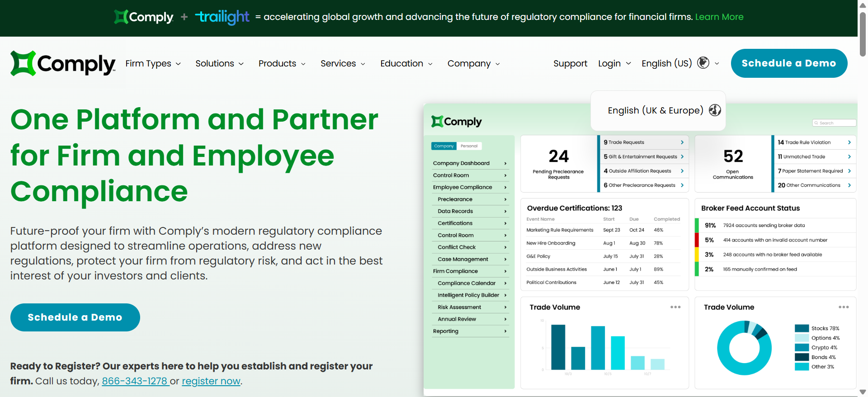Click the globe icon beside English (UK & Europe)

(715, 110)
